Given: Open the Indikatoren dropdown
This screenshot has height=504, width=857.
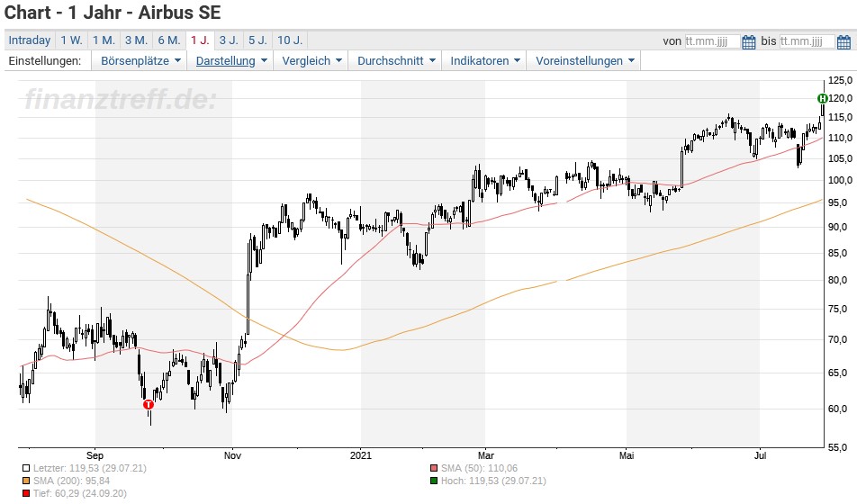Looking at the screenshot, I should [x=485, y=60].
